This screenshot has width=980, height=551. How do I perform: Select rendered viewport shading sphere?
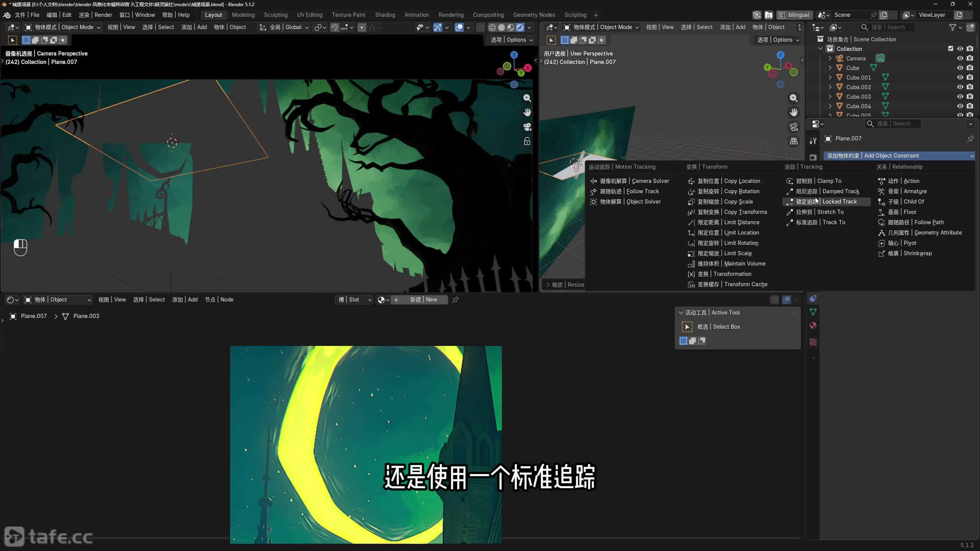(x=520, y=27)
